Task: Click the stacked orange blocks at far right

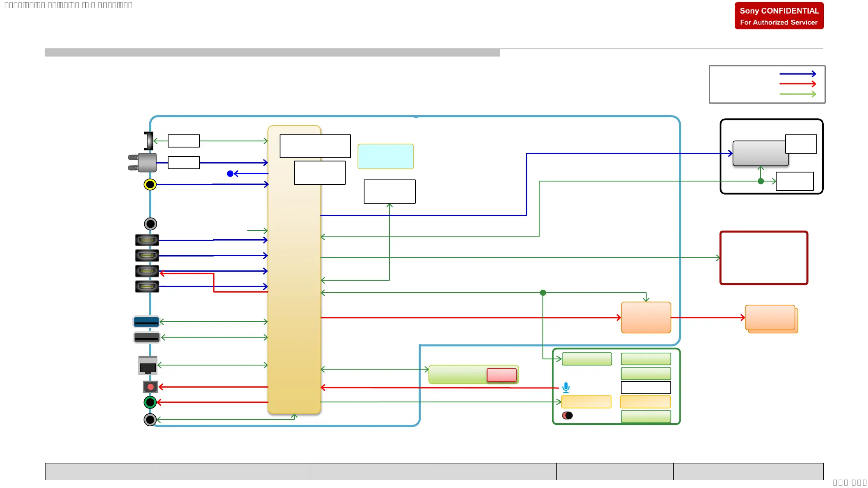Action: 771,318
